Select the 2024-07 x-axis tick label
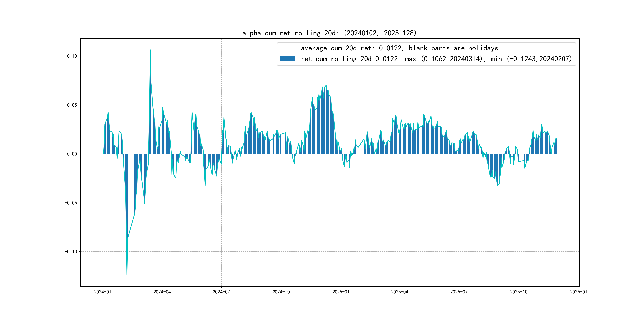Screen dimensions: 644x322 [x=221, y=292]
